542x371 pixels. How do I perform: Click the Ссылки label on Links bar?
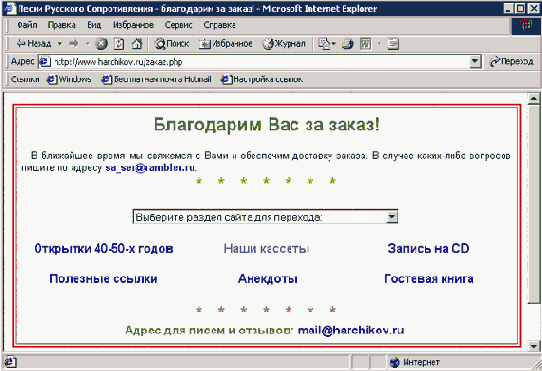click(x=25, y=80)
